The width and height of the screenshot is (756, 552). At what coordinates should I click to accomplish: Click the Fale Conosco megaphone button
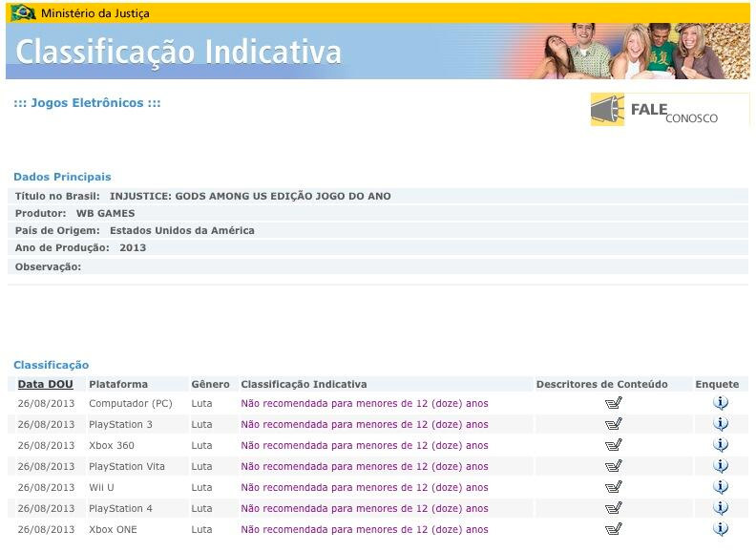pyautogui.click(x=655, y=111)
